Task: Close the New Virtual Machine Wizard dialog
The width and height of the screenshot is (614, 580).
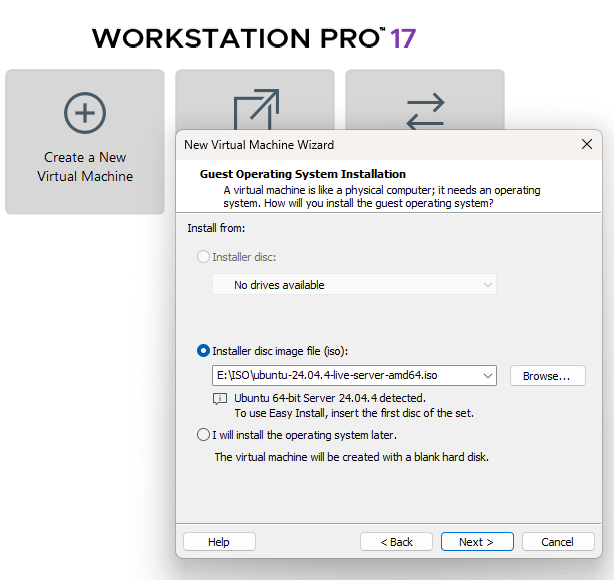Action: point(587,144)
